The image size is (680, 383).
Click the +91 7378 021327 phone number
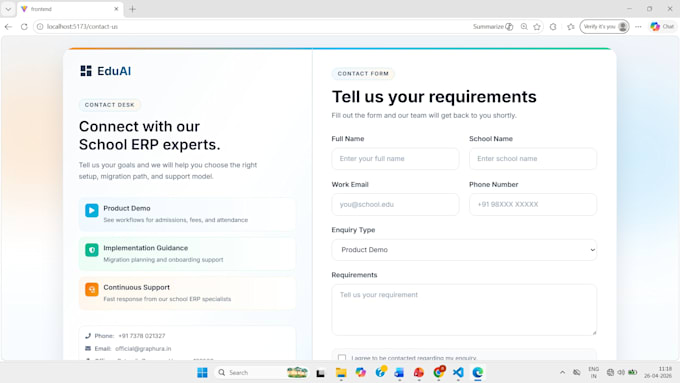click(142, 336)
